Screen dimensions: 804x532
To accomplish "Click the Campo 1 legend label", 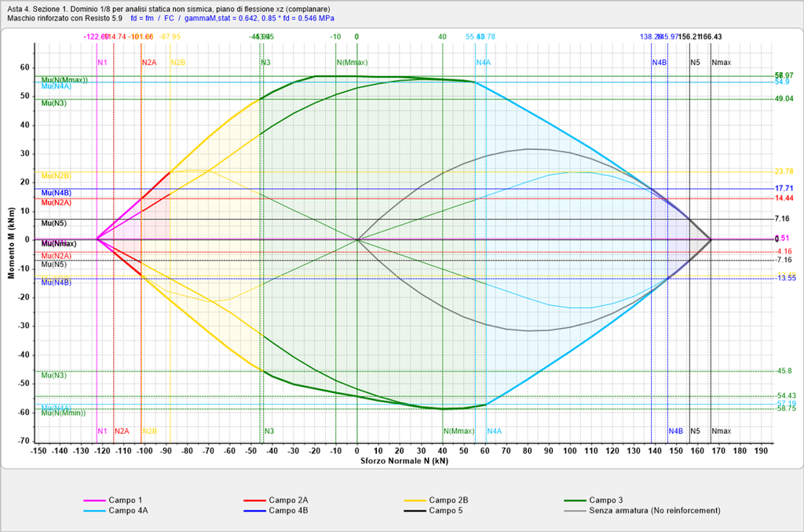I will [125, 501].
